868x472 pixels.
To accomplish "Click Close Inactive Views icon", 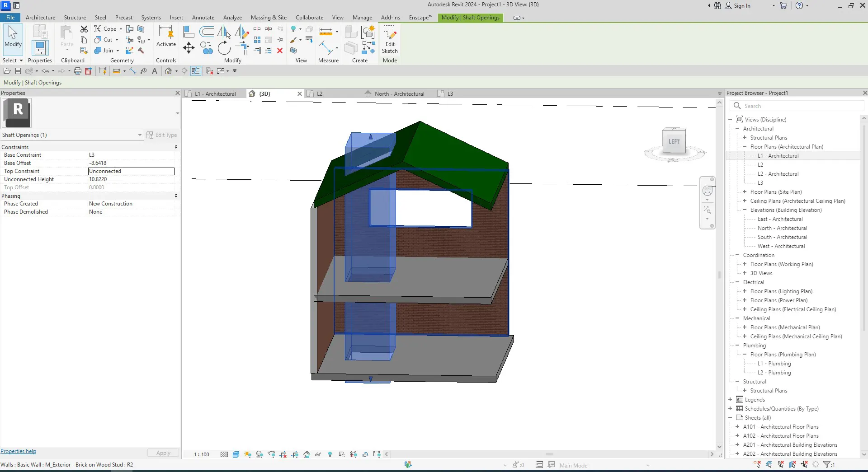I will point(210,71).
